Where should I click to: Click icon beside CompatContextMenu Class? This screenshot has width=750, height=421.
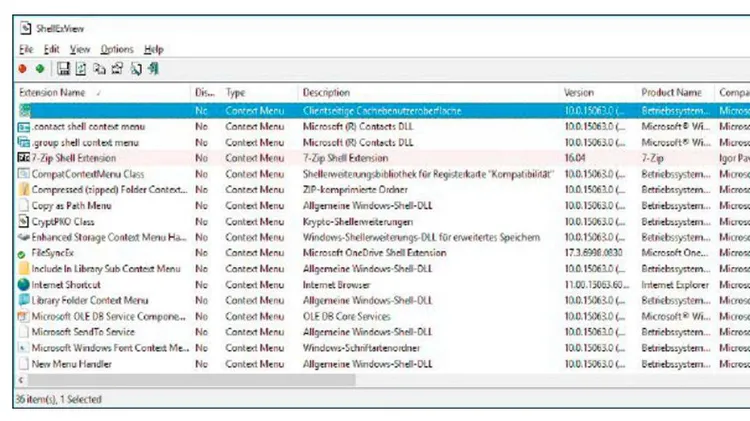pyautogui.click(x=23, y=174)
